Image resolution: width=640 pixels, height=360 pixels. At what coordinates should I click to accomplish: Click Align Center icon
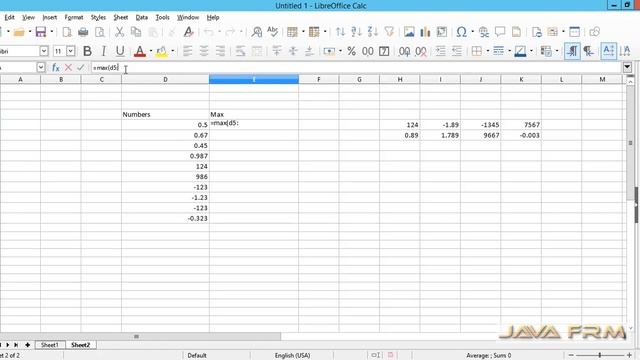pyautogui.click(x=204, y=51)
